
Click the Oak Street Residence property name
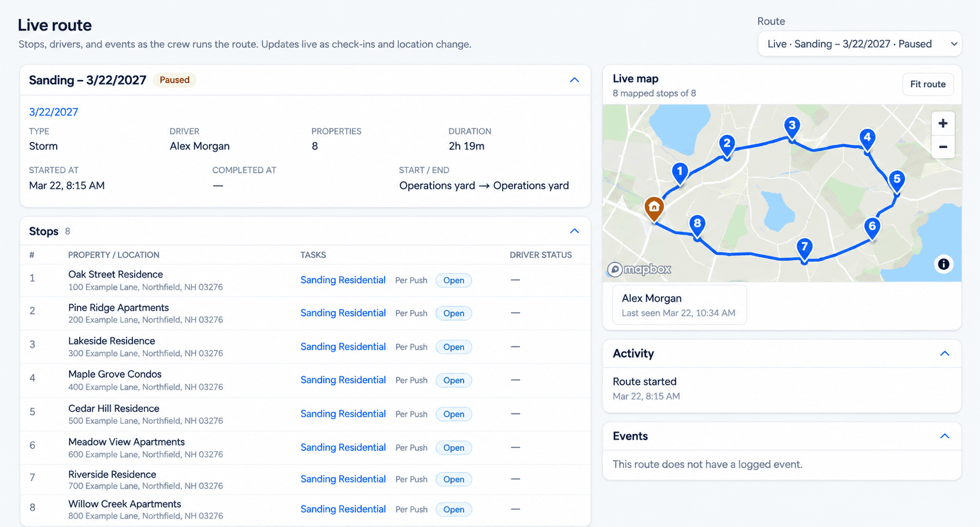click(x=115, y=274)
